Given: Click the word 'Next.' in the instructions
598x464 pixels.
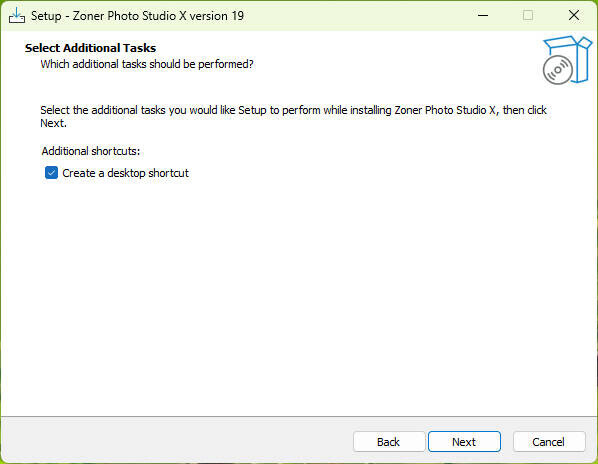Looking at the screenshot, I should coord(53,124).
